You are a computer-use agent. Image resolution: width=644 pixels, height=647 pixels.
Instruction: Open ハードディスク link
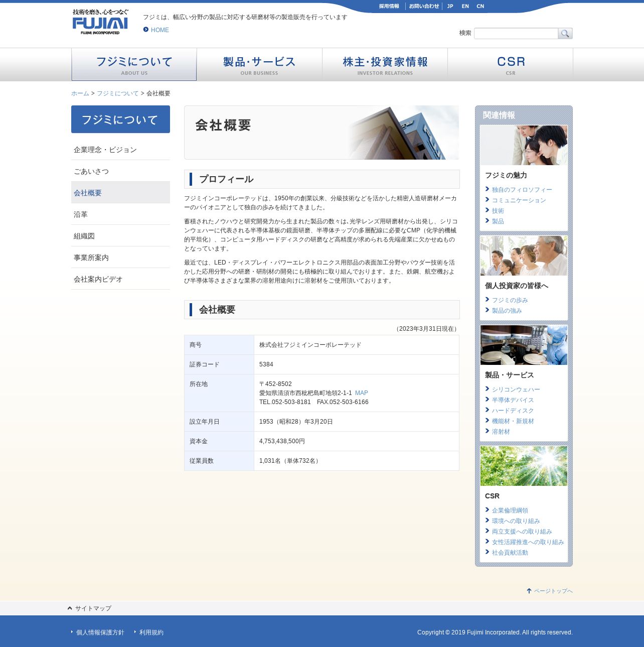tap(513, 411)
